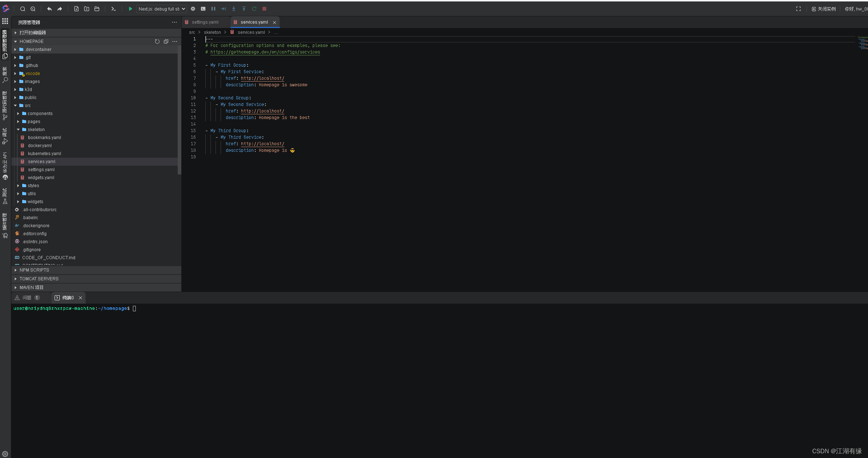This screenshot has width=868, height=458.
Task: Click the fullscreen icon at top right
Action: point(798,9)
